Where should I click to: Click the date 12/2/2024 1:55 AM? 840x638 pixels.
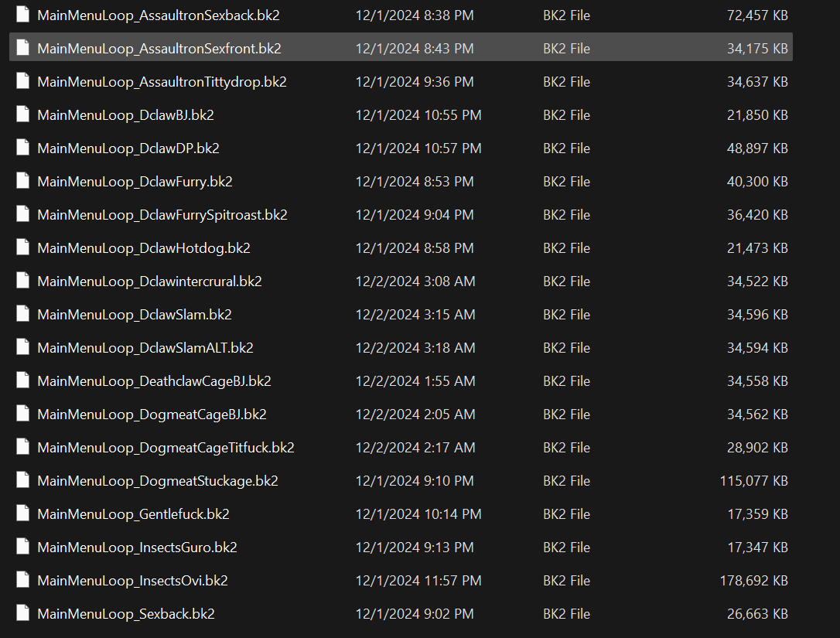415,381
